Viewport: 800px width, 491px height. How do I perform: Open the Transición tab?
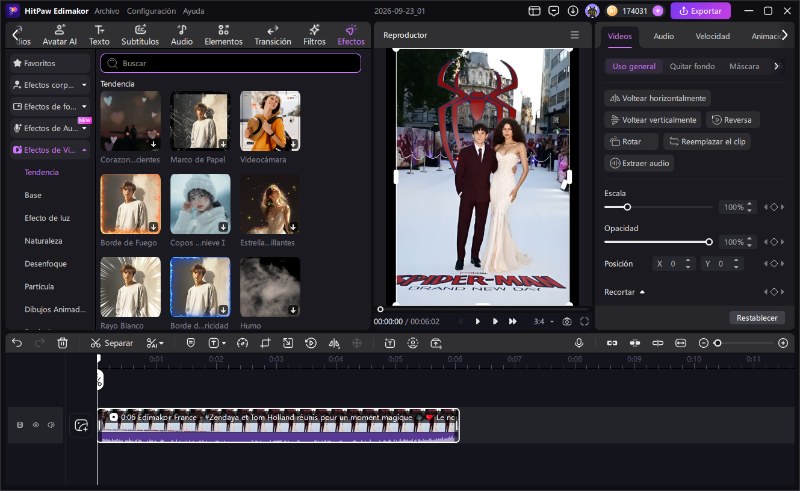(x=272, y=35)
